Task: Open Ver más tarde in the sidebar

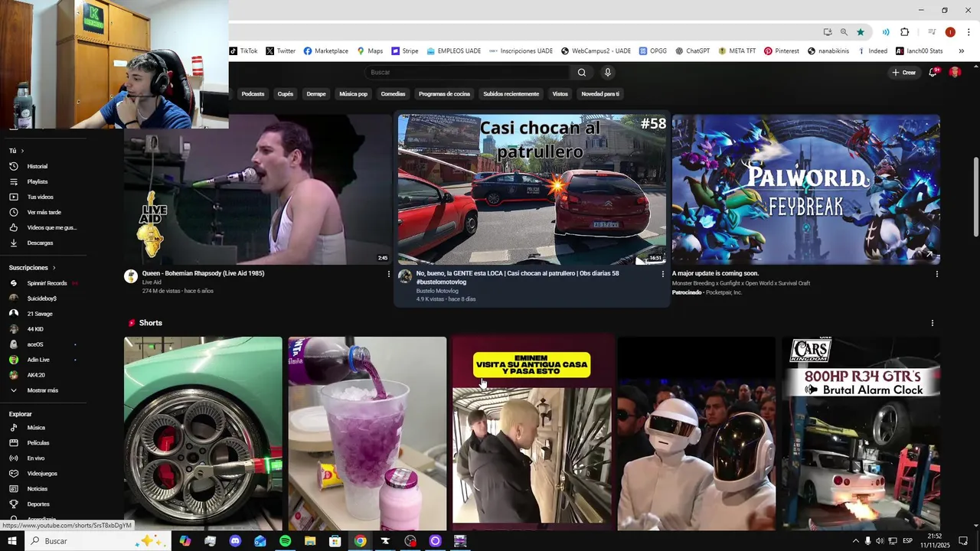Action: [43, 212]
